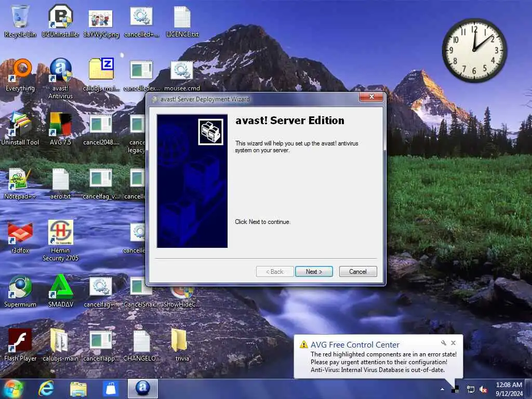Select the CHANGELO... text file icon
The width and height of the screenshot is (532, 399).
pyautogui.click(x=141, y=345)
